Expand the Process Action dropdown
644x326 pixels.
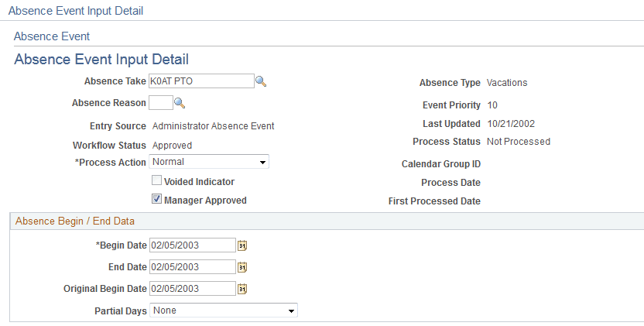209,162
